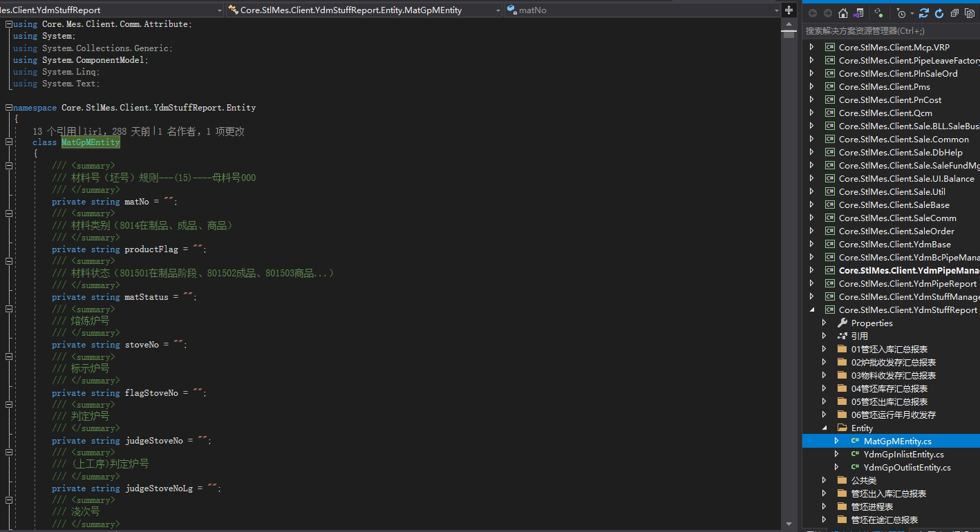Toggle the pending changes filter
The height and width of the screenshot is (532, 980).
878,13
